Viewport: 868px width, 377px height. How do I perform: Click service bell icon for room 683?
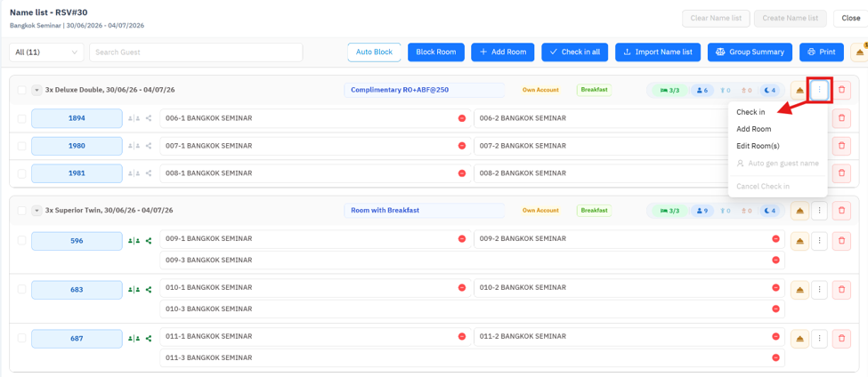click(800, 290)
